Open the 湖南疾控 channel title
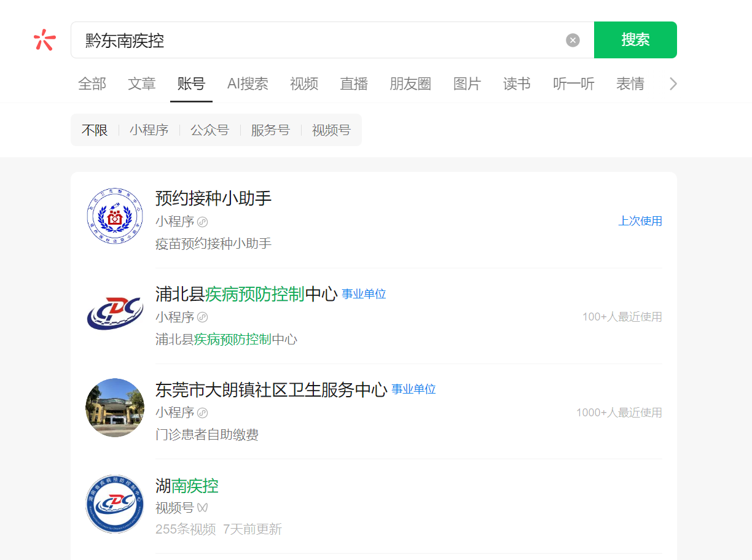This screenshot has width=752, height=560. coord(187,486)
